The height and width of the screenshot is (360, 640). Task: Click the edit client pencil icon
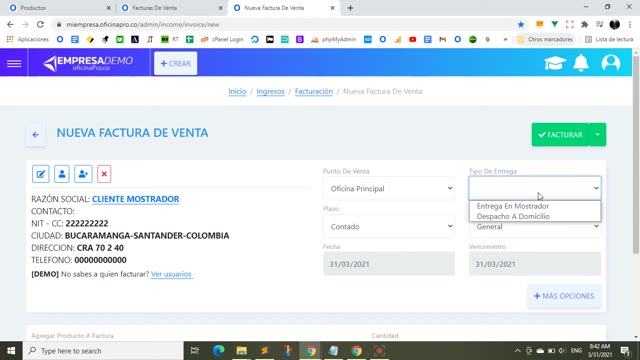click(41, 174)
